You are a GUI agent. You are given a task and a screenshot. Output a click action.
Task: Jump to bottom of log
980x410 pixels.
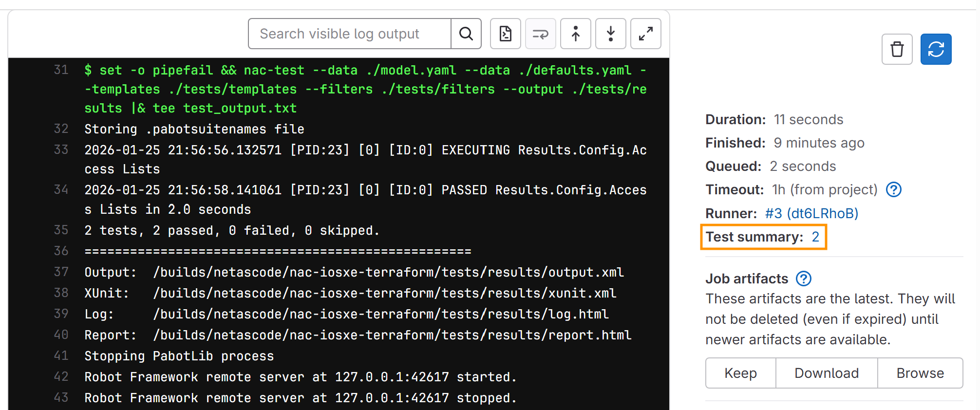[x=610, y=34]
